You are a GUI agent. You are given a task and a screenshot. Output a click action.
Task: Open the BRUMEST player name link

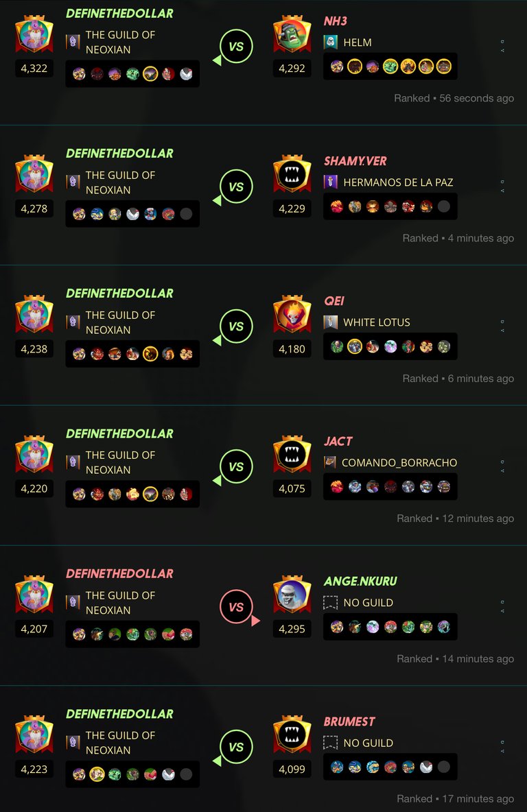[x=349, y=721]
